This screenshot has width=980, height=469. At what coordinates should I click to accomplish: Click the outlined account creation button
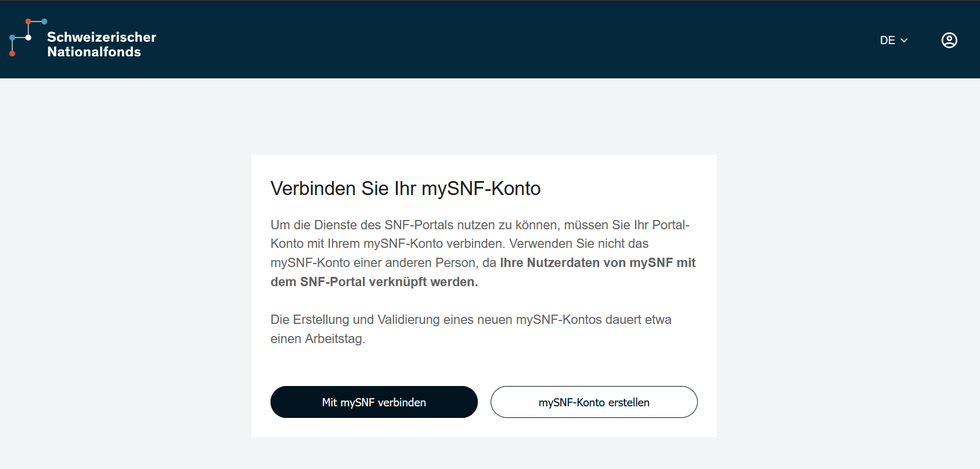[594, 402]
